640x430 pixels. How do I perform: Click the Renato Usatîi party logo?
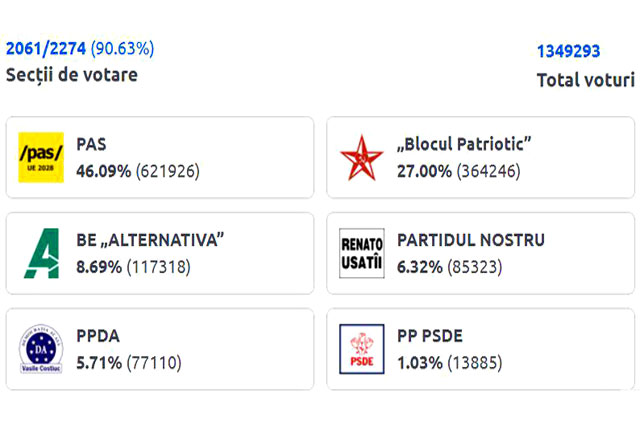point(361,253)
